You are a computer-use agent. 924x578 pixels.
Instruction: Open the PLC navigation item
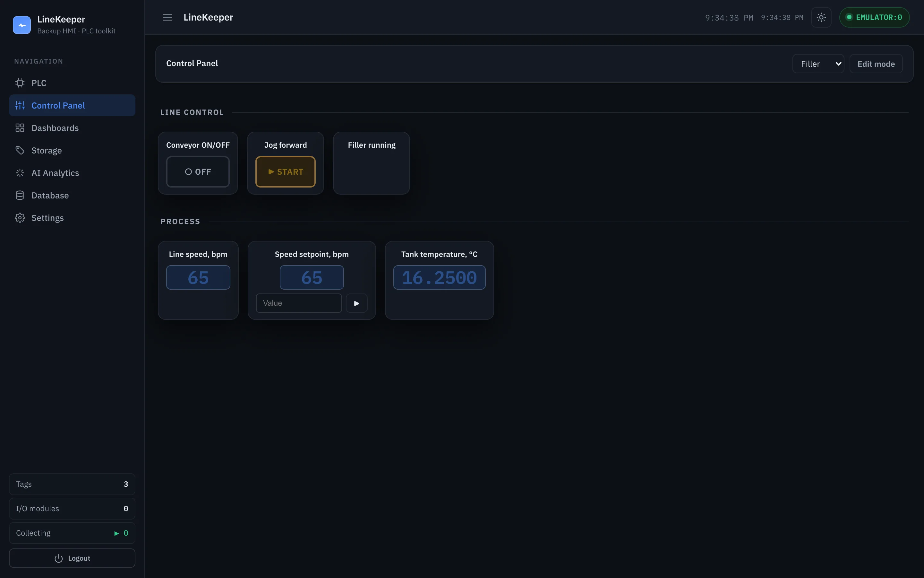point(72,83)
